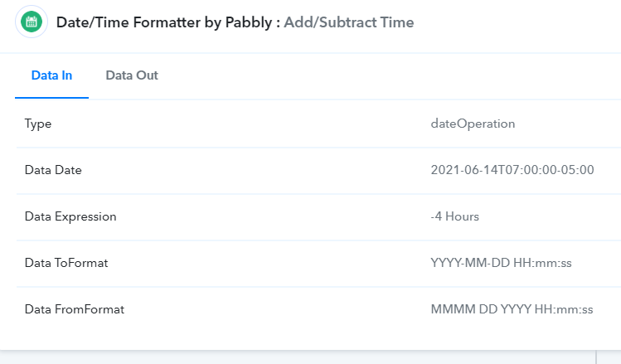This screenshot has height=364, width=621.
Task: Click the MMMM DD YYYY HH:mm:ss value
Action: coord(512,309)
